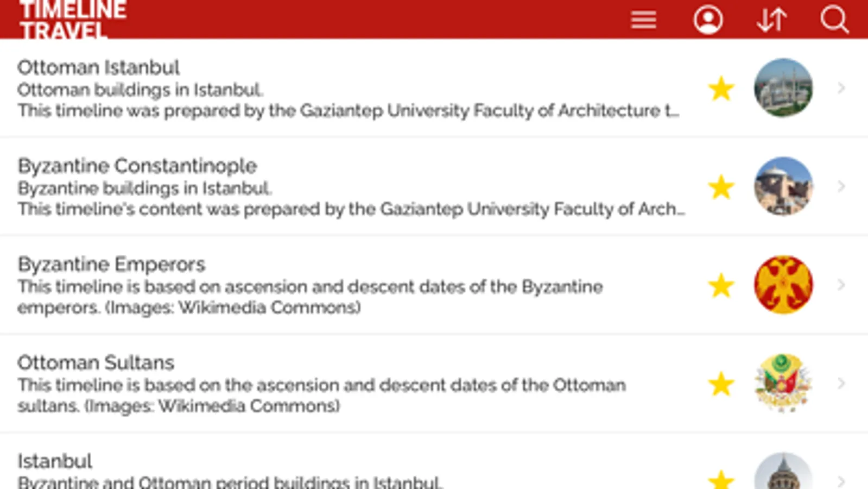Toggle favorite star for Ottoman Istanbul
868x489 pixels.
721,89
